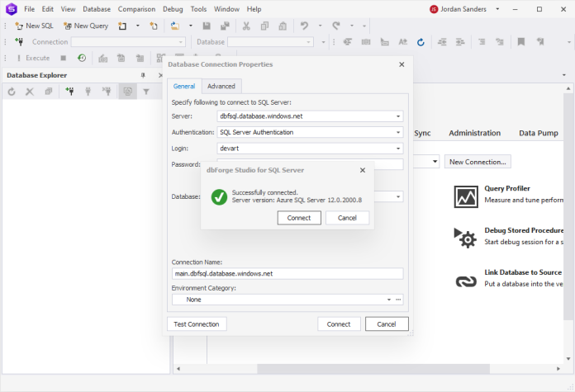Click the ellipsis button beside Environment Category
The height and width of the screenshot is (392, 575).
pos(398,300)
